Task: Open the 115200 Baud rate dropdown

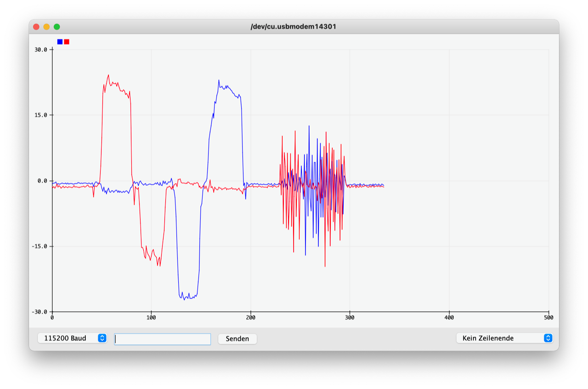Action: (73, 338)
